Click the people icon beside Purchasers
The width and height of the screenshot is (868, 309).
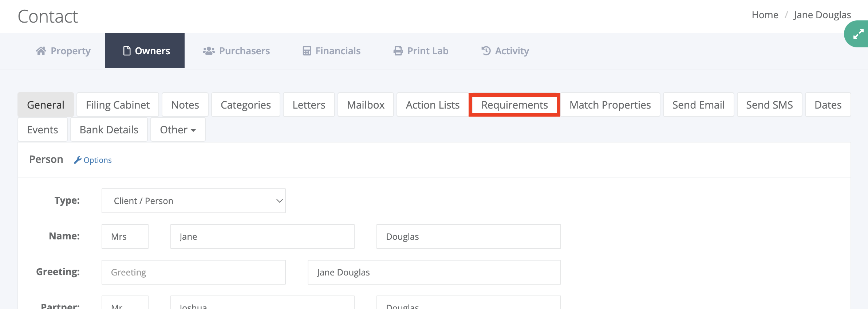pos(209,51)
